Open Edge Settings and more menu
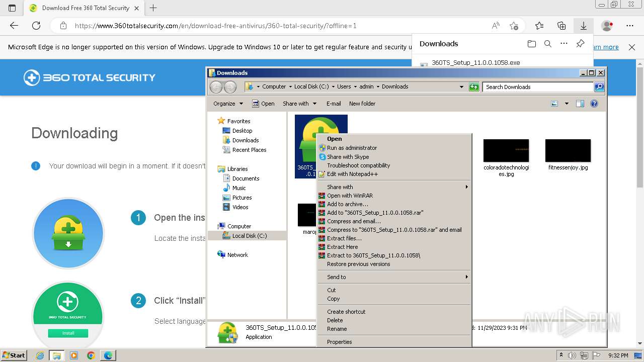Screen dimensions: 644x362 [630, 26]
